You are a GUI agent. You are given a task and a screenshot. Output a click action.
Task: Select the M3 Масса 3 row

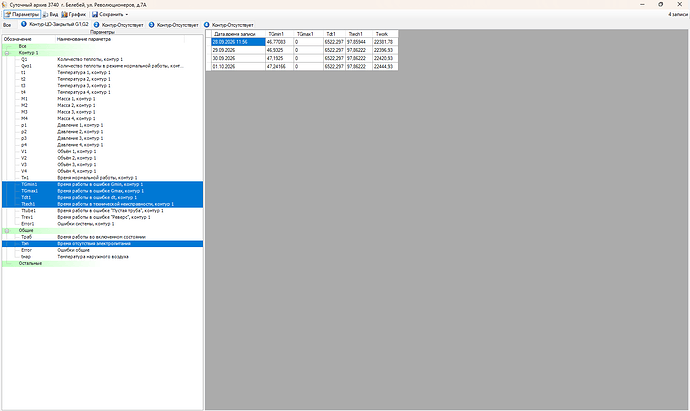click(x=102, y=112)
